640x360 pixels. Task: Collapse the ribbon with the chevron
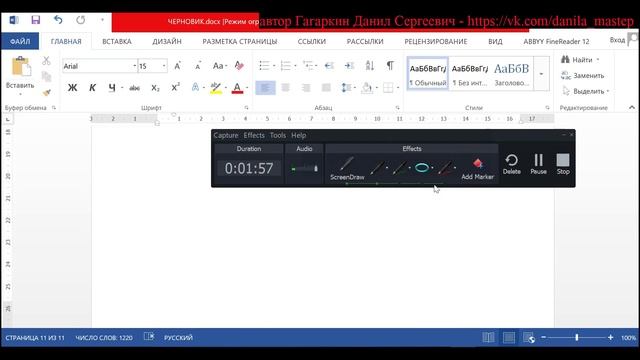click(632, 108)
